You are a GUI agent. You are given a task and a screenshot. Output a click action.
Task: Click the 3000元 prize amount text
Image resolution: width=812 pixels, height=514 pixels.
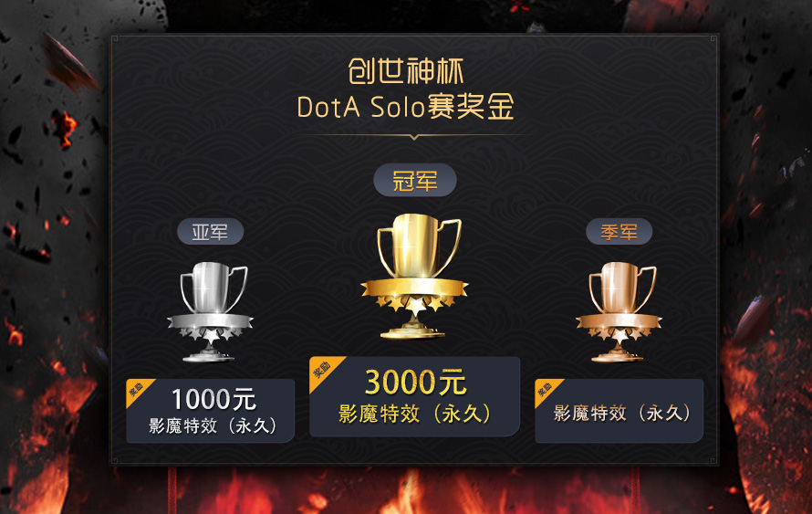click(x=415, y=383)
